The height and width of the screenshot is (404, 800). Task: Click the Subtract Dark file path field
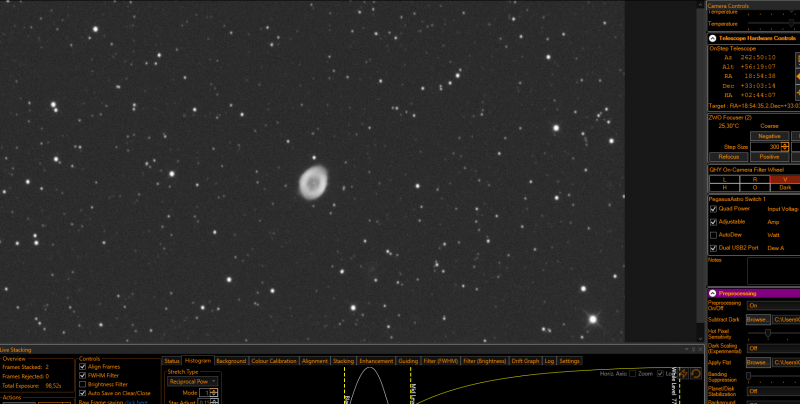pyautogui.click(x=786, y=319)
